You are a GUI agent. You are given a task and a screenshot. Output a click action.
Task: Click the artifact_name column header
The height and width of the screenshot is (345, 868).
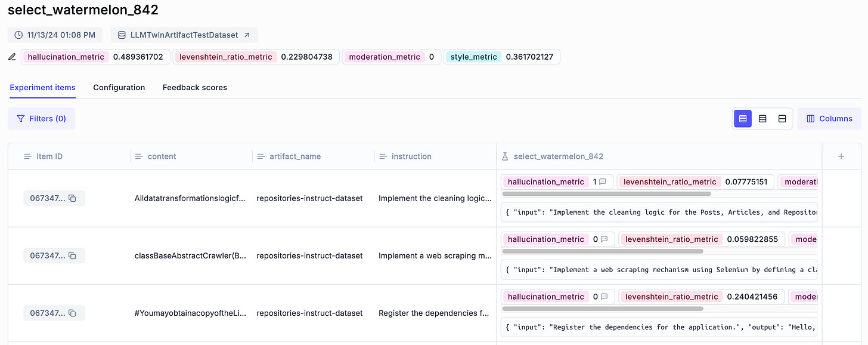[x=314, y=156]
